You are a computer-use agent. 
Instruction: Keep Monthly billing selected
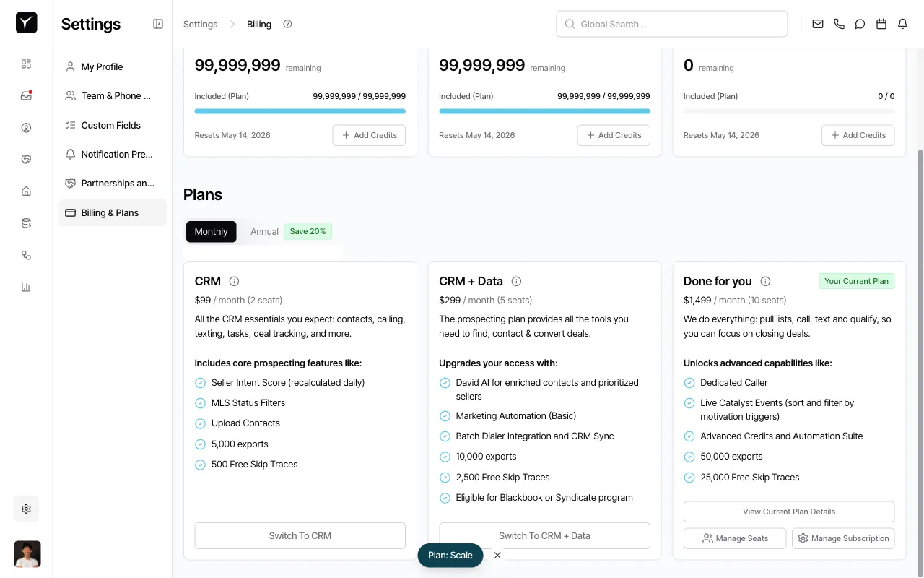click(211, 231)
